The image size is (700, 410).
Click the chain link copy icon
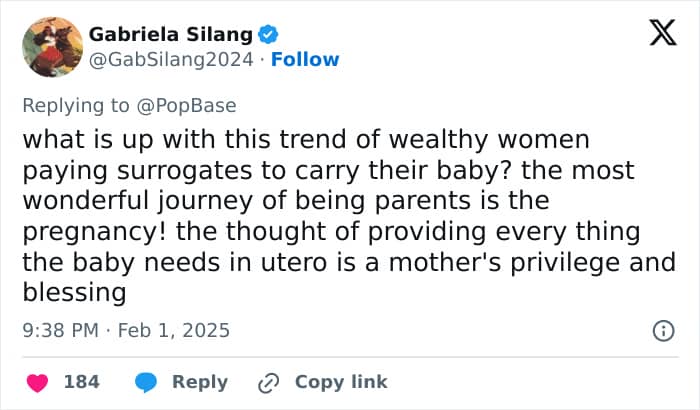pos(268,382)
